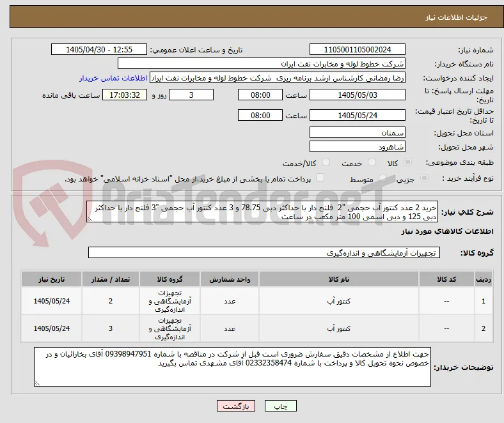Click unit عدد in row 1
Screen dimensions: 504x423
[x=230, y=301]
